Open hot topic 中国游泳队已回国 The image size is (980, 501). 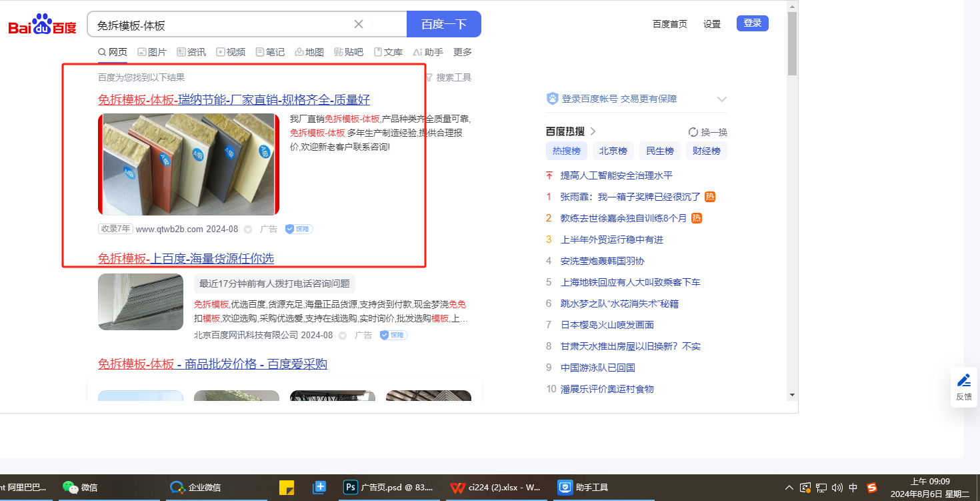coord(598,368)
